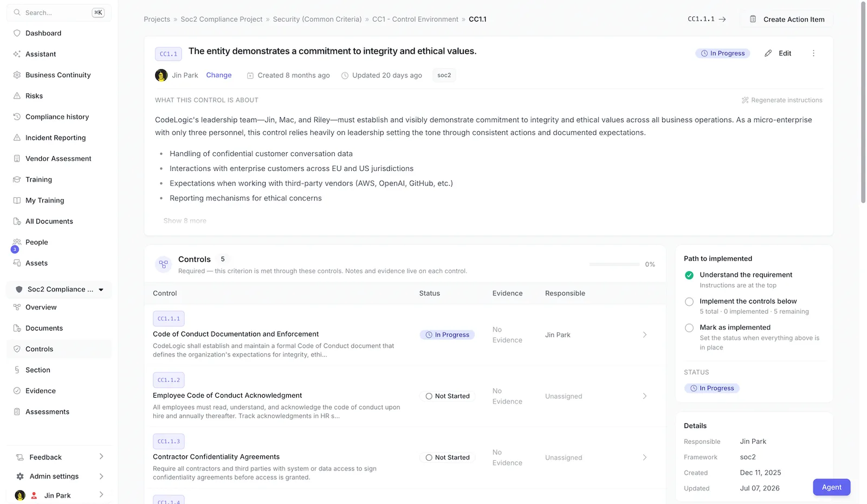Expand the Admin settings chevron

click(x=101, y=476)
